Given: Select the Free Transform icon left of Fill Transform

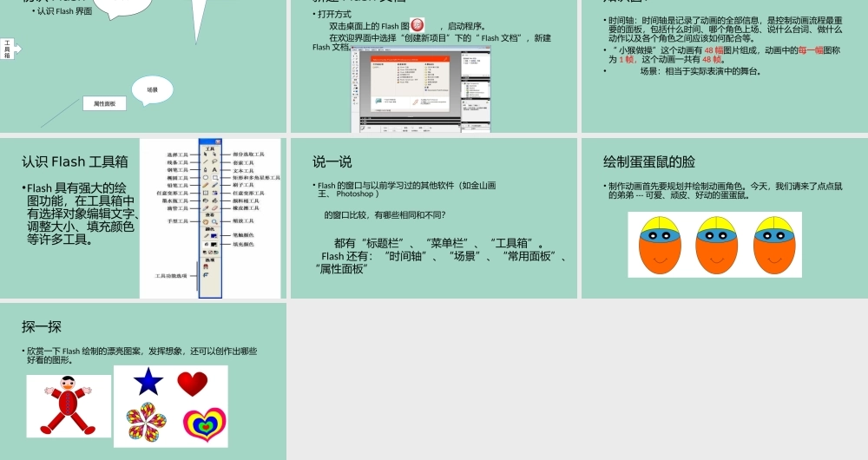Looking at the screenshot, I should [206, 193].
